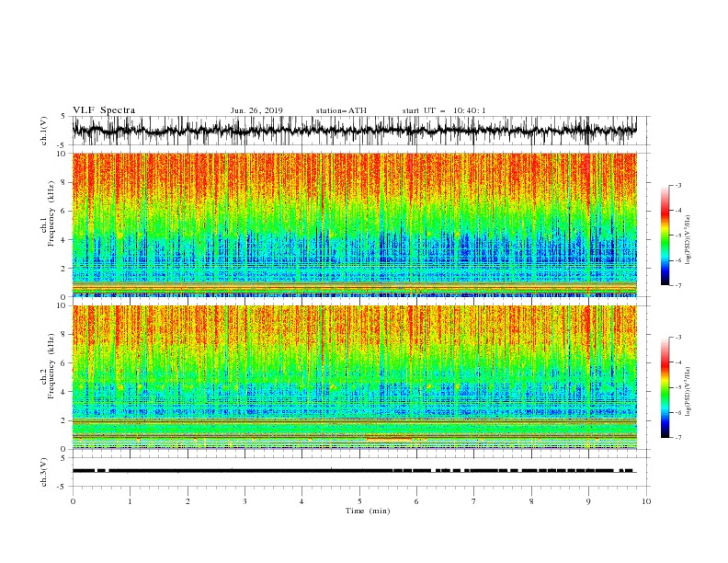Click the ch.3 black signal bar
This screenshot has width=728, height=563.
coord(353,471)
